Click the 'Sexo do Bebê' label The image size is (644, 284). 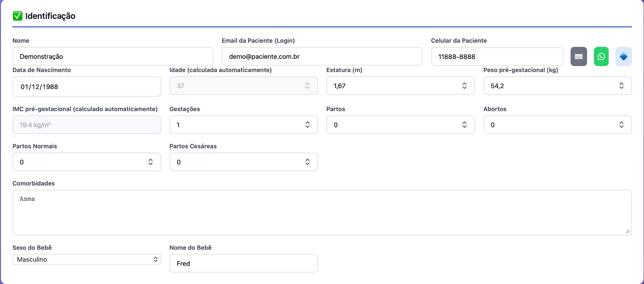32,248
